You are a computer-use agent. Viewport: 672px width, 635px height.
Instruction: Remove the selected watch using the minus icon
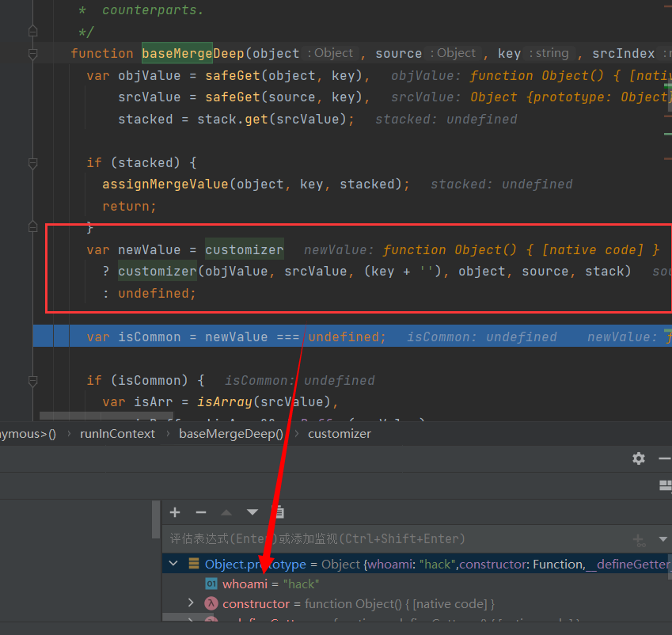tap(201, 512)
